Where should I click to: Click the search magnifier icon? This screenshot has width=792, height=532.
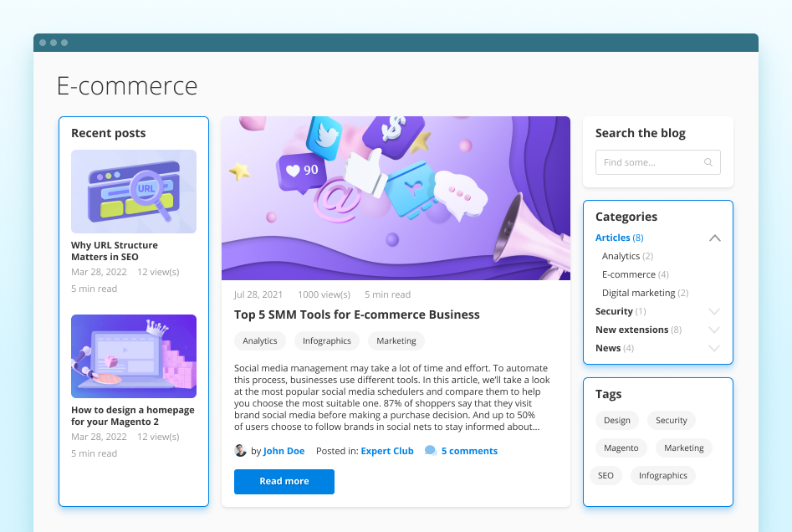point(708,162)
